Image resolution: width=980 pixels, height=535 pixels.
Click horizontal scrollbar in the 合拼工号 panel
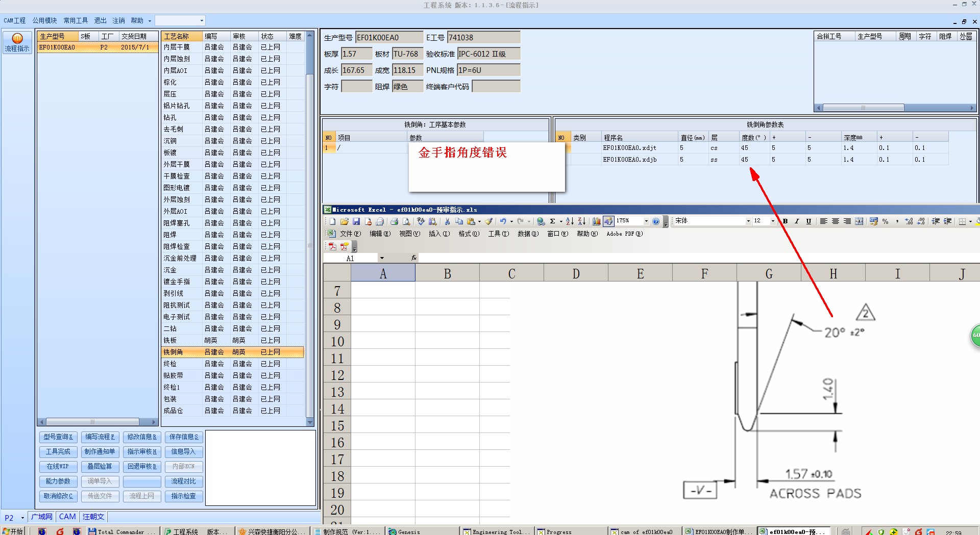[x=895, y=108]
